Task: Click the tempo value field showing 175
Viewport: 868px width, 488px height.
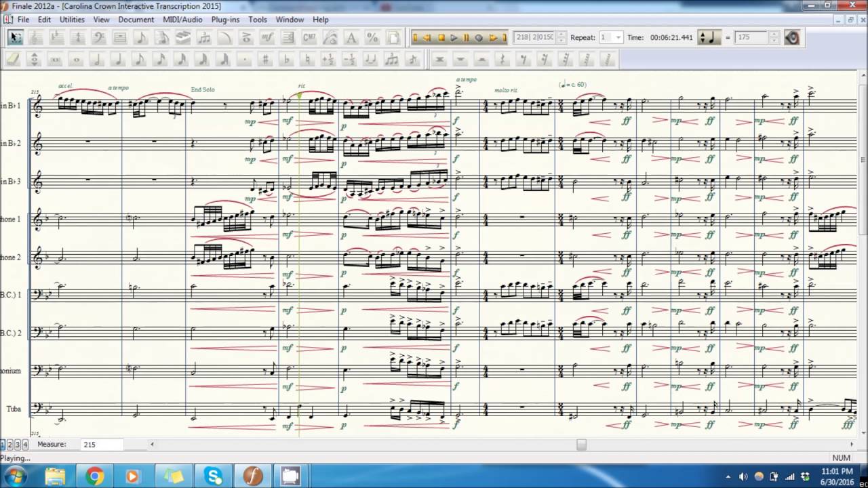Action: coord(751,38)
